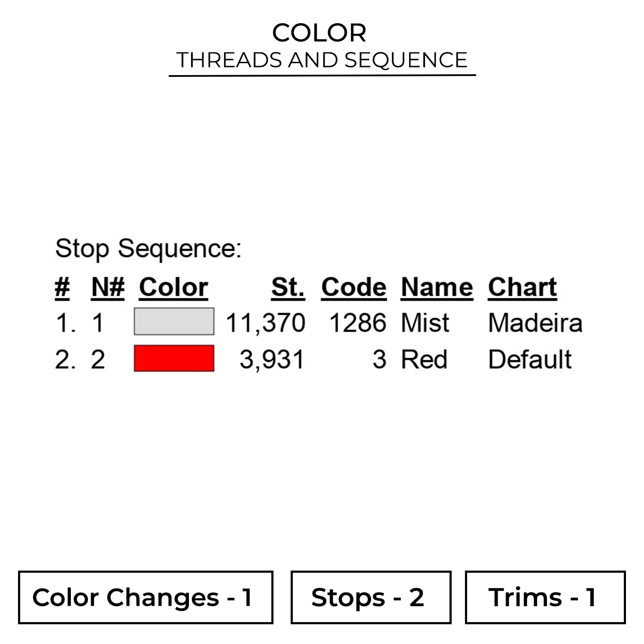Image resolution: width=644 pixels, height=644 pixels.
Task: Click the Madeira chart entry
Action: point(535,323)
